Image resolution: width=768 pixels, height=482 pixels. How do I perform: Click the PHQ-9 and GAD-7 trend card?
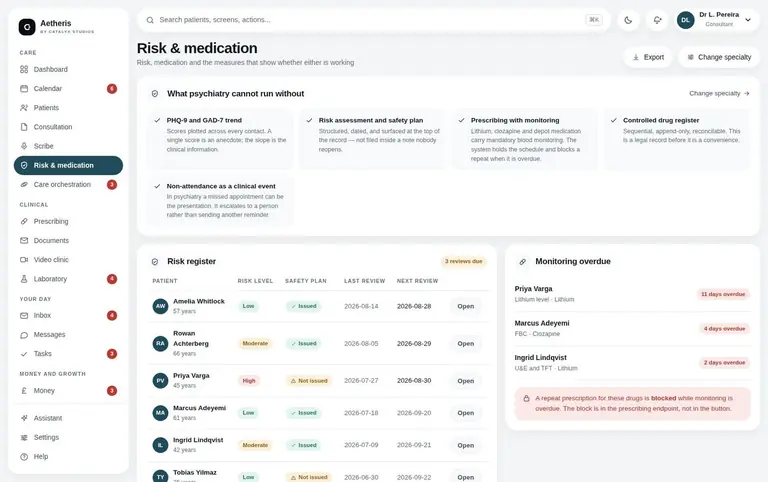coord(220,139)
